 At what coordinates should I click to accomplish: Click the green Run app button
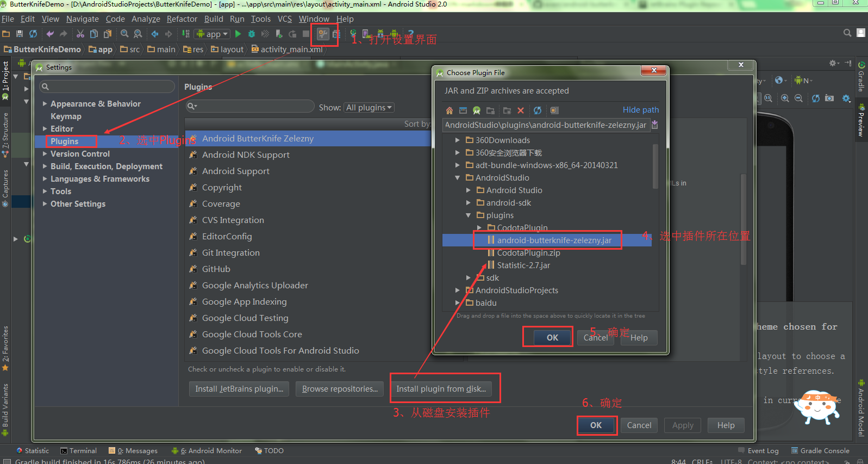coord(238,34)
